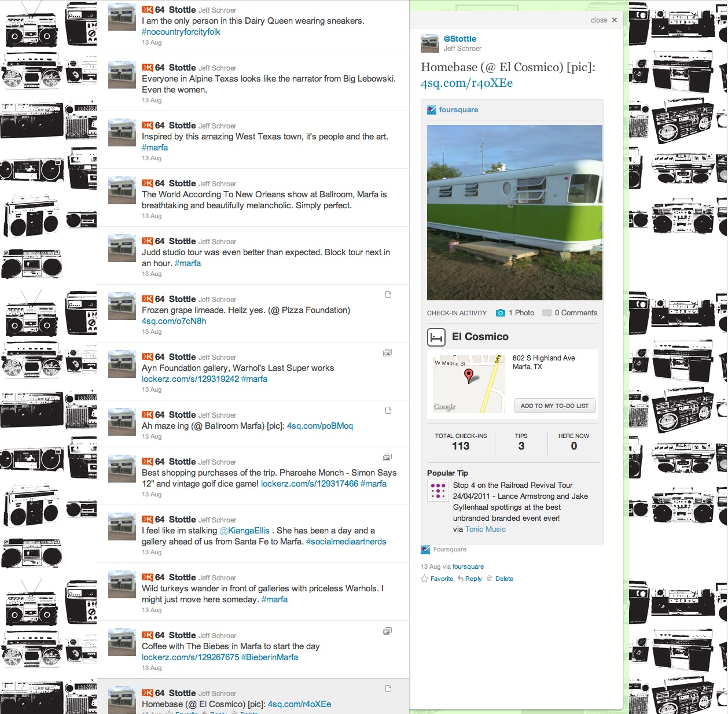Open 4sq.com/o7cN8h link in Pizza Foundation tweet
This screenshot has width=728, height=714.
coord(174,321)
